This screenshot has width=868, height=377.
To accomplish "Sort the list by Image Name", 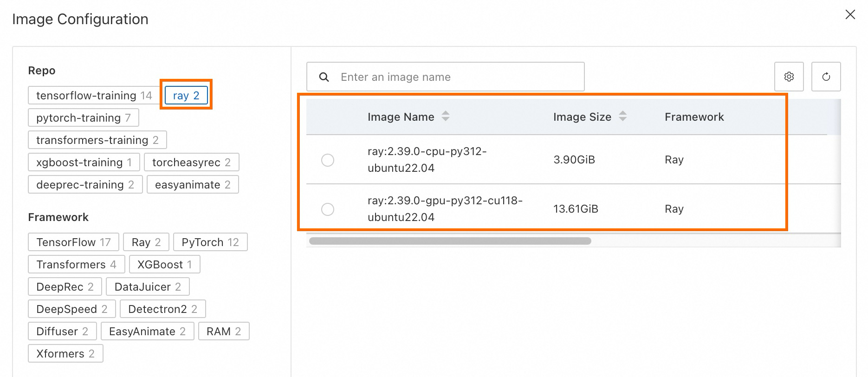I will click(445, 116).
